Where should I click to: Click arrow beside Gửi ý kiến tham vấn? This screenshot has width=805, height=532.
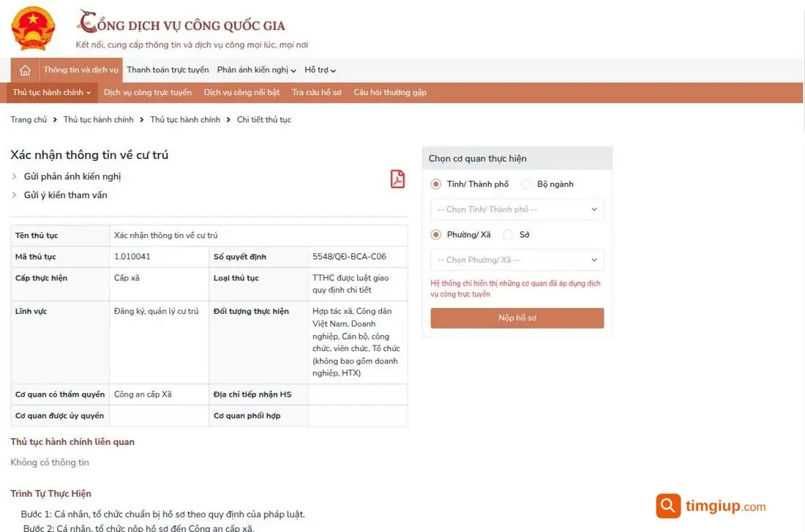click(14, 195)
